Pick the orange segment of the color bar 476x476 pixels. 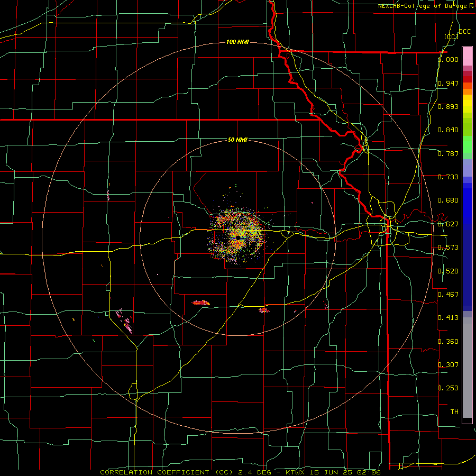pyautogui.click(x=467, y=91)
